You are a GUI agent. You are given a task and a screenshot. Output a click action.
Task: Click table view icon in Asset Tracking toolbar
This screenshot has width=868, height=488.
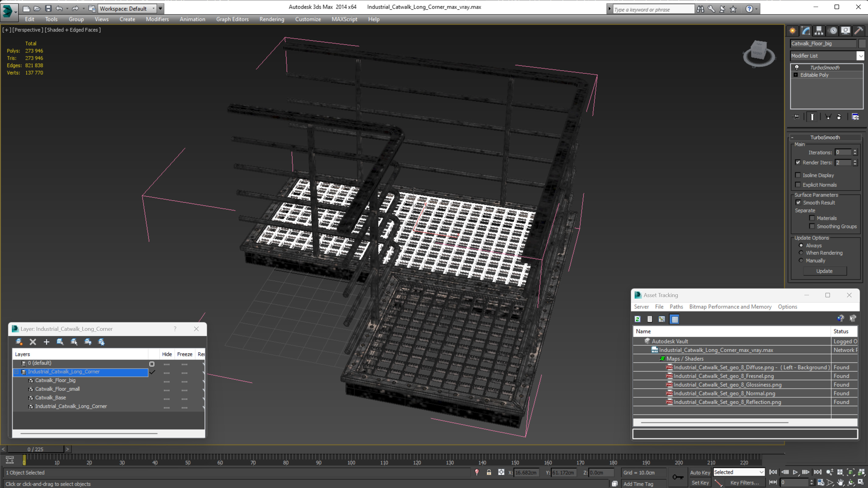pos(675,319)
